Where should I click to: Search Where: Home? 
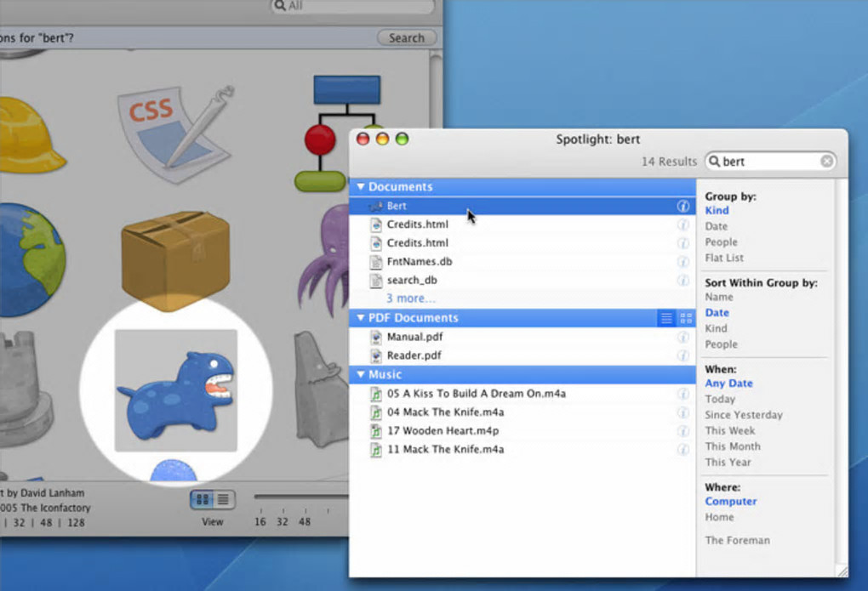click(720, 517)
